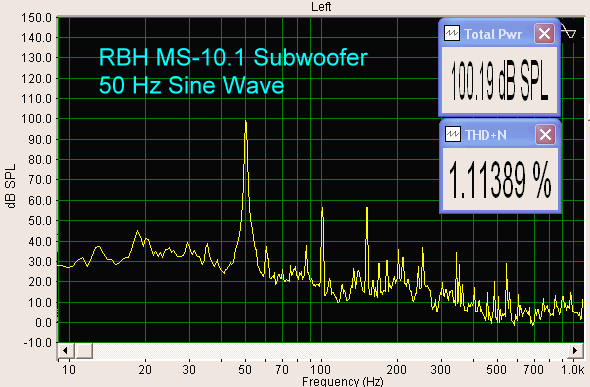Click the 150.0 value on the dB axis

click(36, 18)
